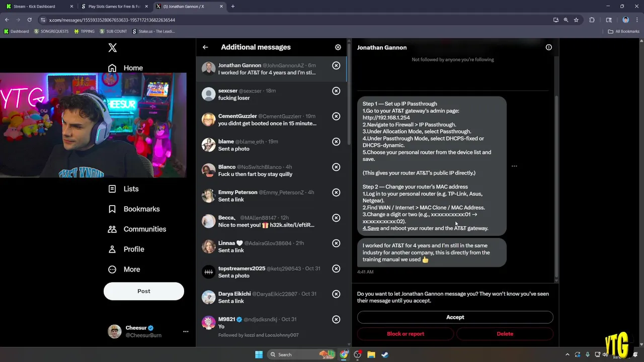Open Becca conversation

[271, 221]
